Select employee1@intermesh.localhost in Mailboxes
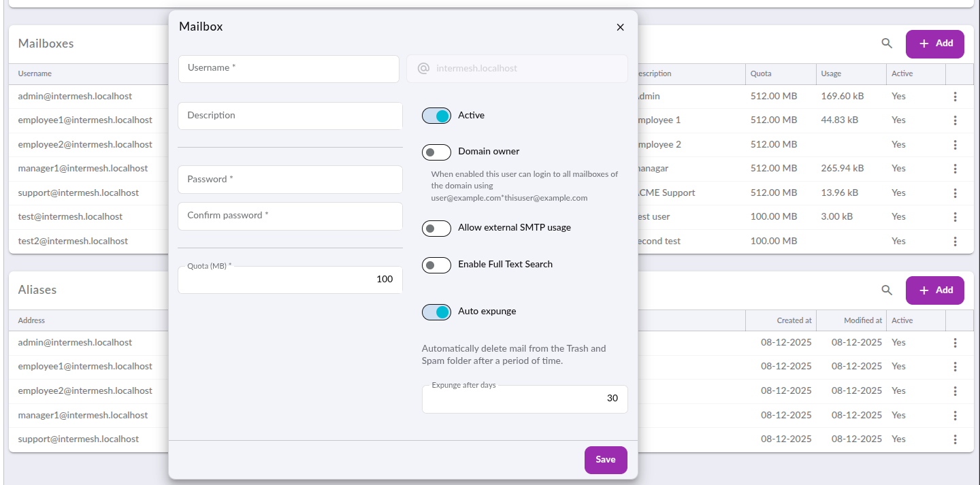This screenshot has height=485, width=980. 85,120
